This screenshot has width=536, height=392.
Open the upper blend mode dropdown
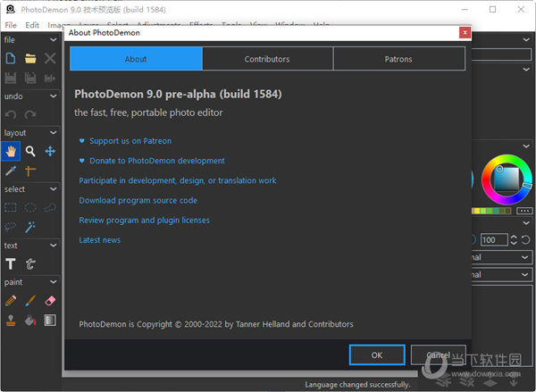click(x=502, y=257)
